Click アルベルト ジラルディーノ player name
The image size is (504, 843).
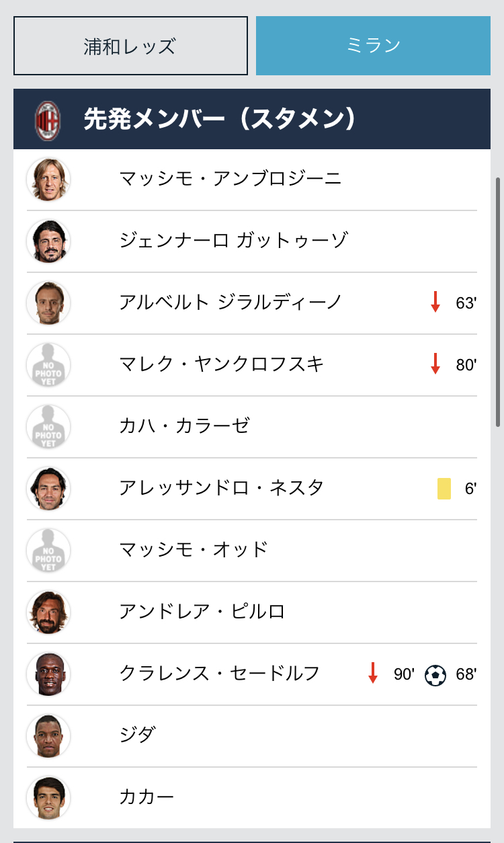click(230, 303)
